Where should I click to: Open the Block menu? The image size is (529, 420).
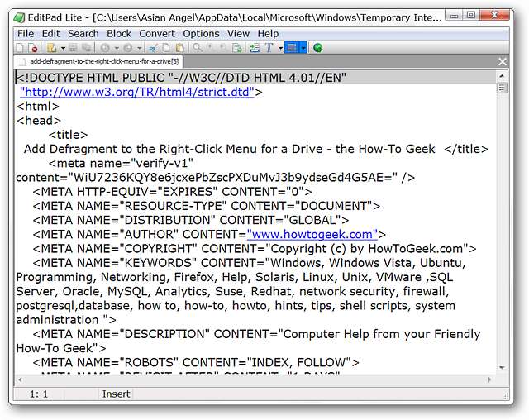pos(119,34)
